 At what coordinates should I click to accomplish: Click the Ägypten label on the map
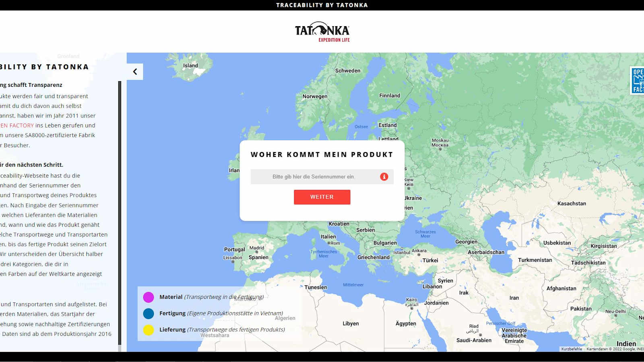pos(406,324)
